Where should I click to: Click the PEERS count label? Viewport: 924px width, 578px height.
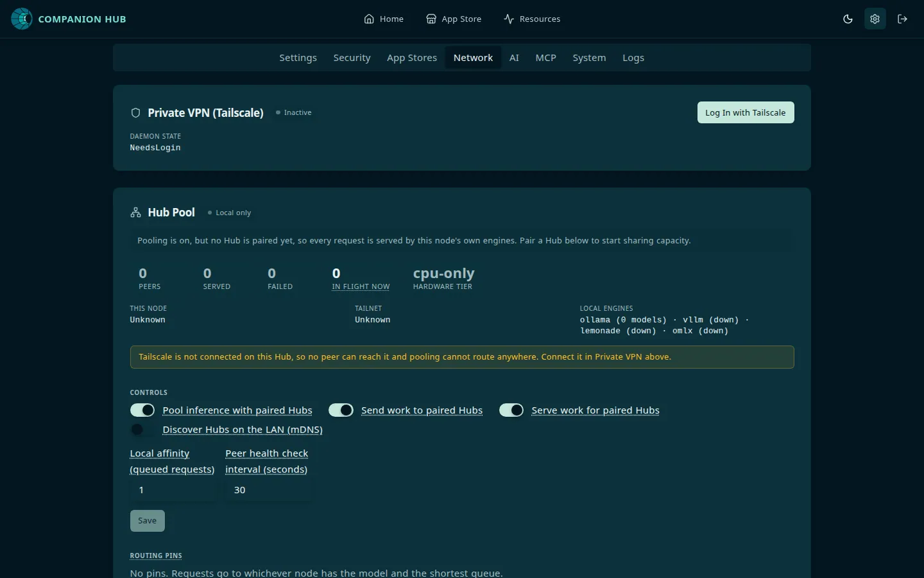(150, 286)
